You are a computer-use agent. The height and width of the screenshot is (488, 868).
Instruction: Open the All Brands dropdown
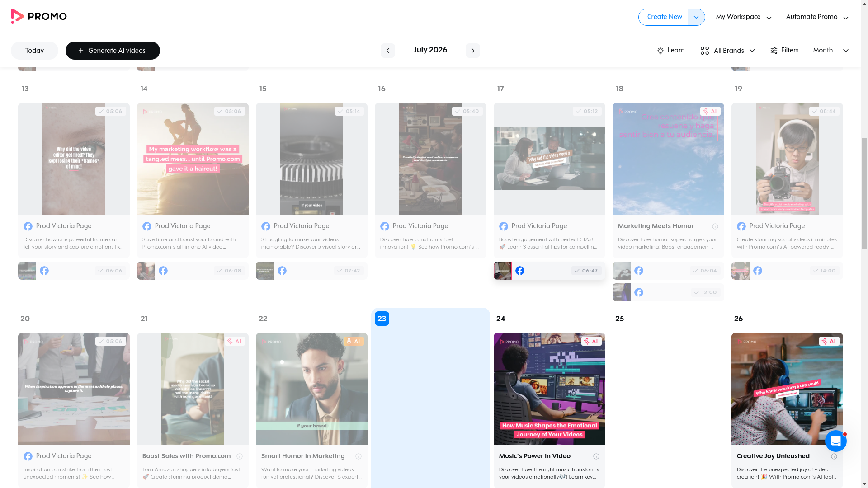click(727, 51)
